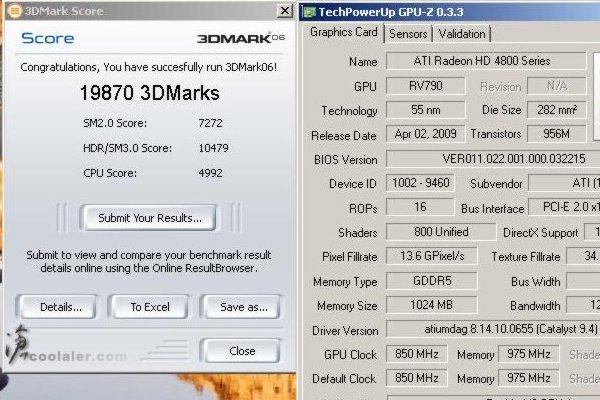Click the 3DMARK06 logo
The height and width of the screenshot is (400, 600).
click(x=241, y=38)
